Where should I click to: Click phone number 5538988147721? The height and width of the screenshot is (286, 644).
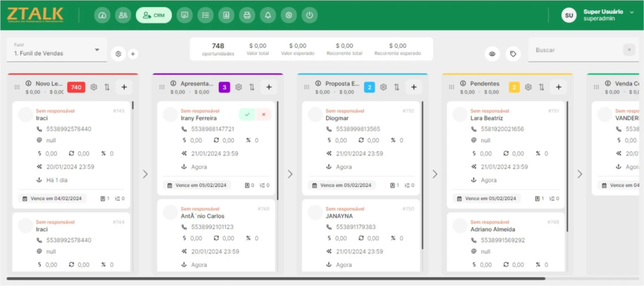[213, 129]
